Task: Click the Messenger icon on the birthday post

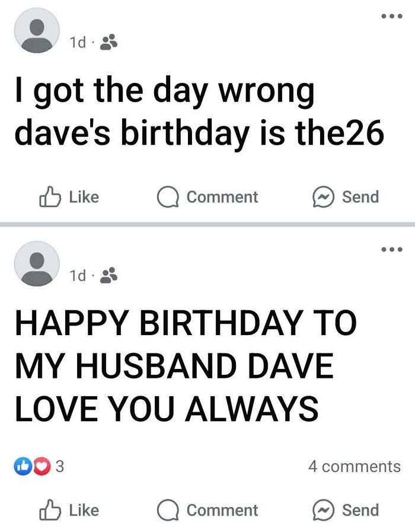Action: (324, 510)
